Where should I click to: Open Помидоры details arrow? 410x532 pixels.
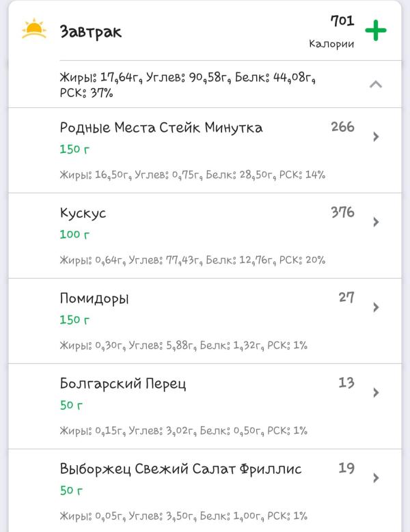[376, 307]
